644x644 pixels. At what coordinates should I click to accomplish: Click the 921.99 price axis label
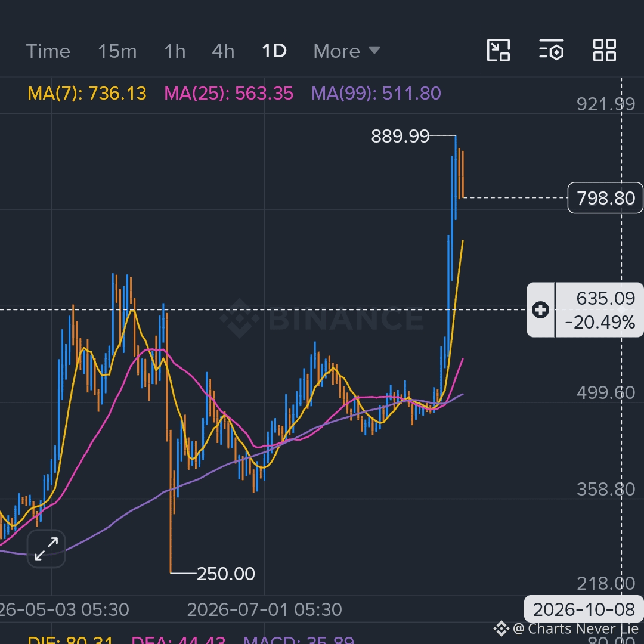coord(606,104)
